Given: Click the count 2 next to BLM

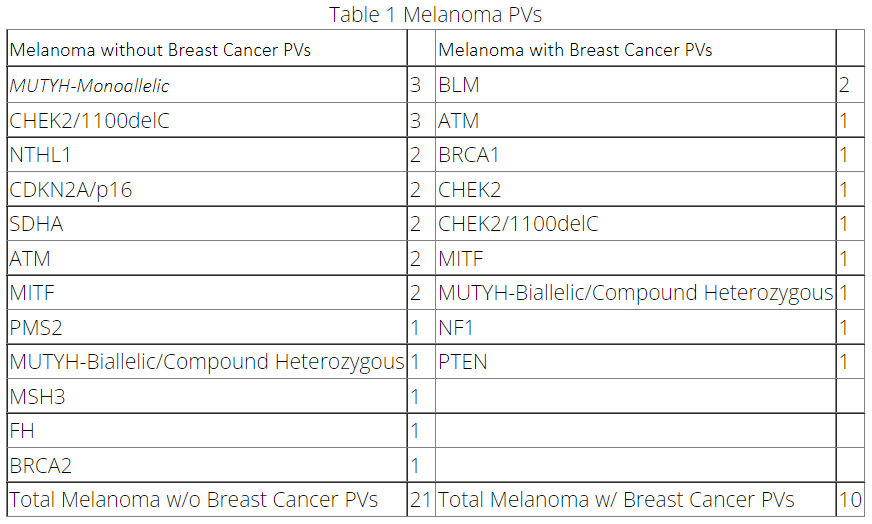Looking at the screenshot, I should pos(845,86).
